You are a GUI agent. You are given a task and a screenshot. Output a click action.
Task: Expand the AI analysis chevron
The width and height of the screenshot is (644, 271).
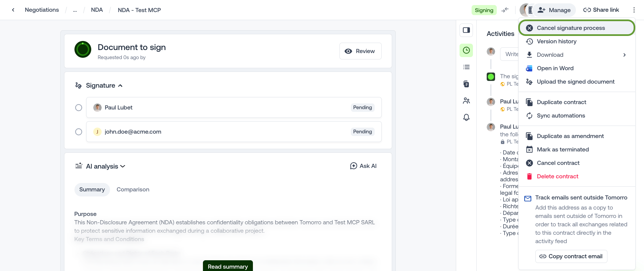coord(123,166)
